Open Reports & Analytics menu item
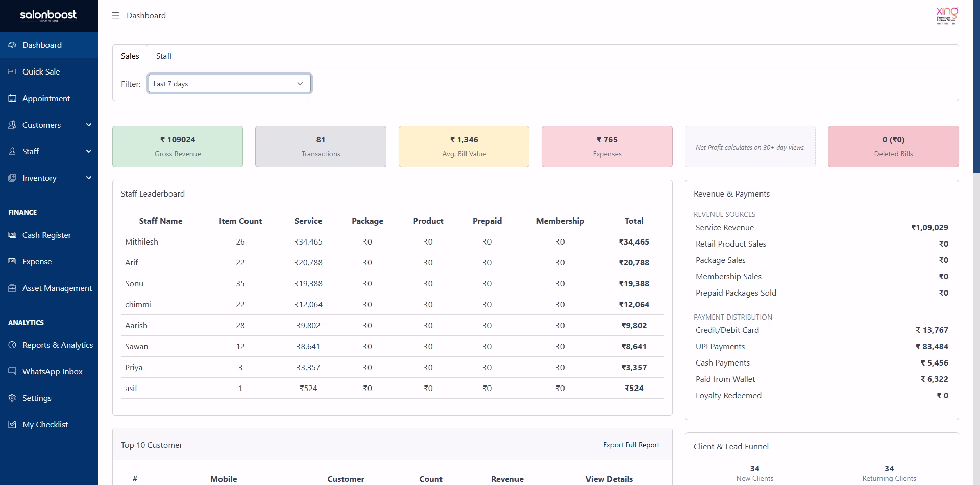The width and height of the screenshot is (980, 485). pos(49,345)
